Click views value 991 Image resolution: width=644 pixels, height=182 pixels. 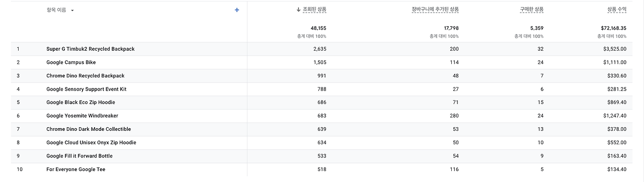tap(321, 76)
